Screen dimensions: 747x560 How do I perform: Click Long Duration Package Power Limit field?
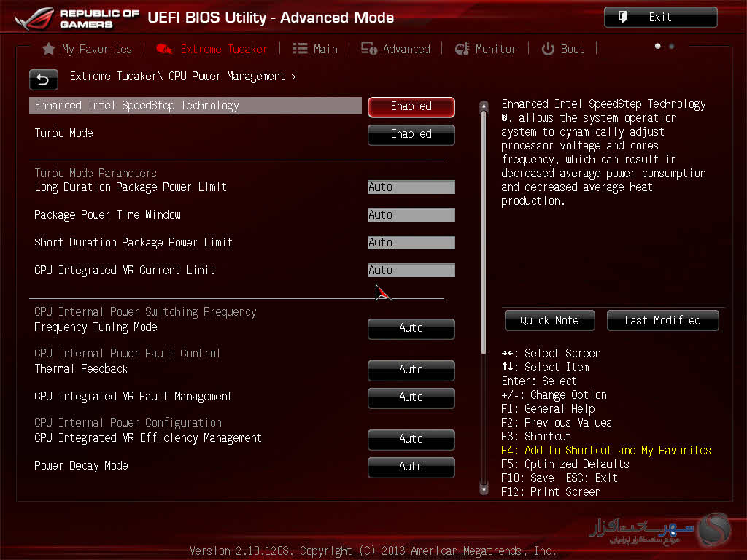(411, 187)
